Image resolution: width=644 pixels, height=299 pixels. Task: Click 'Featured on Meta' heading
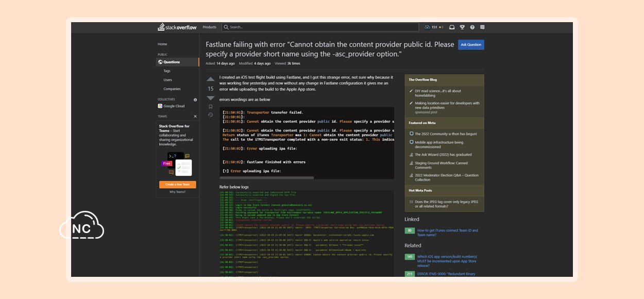421,123
